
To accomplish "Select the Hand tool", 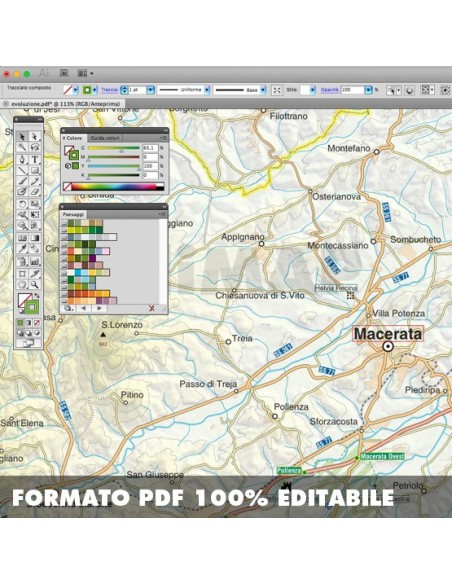I will point(22,285).
